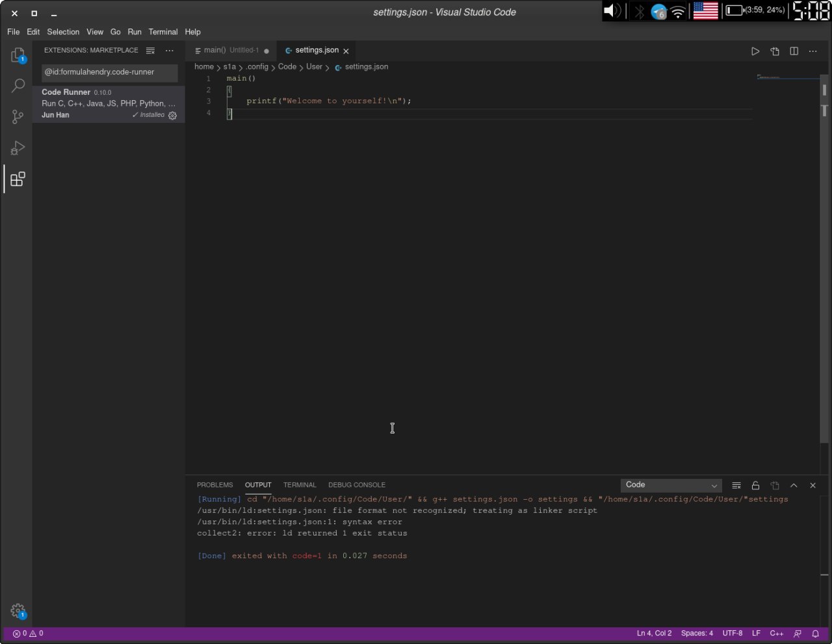Open the volume control in system tray
The height and width of the screenshot is (644, 832).
click(612, 10)
